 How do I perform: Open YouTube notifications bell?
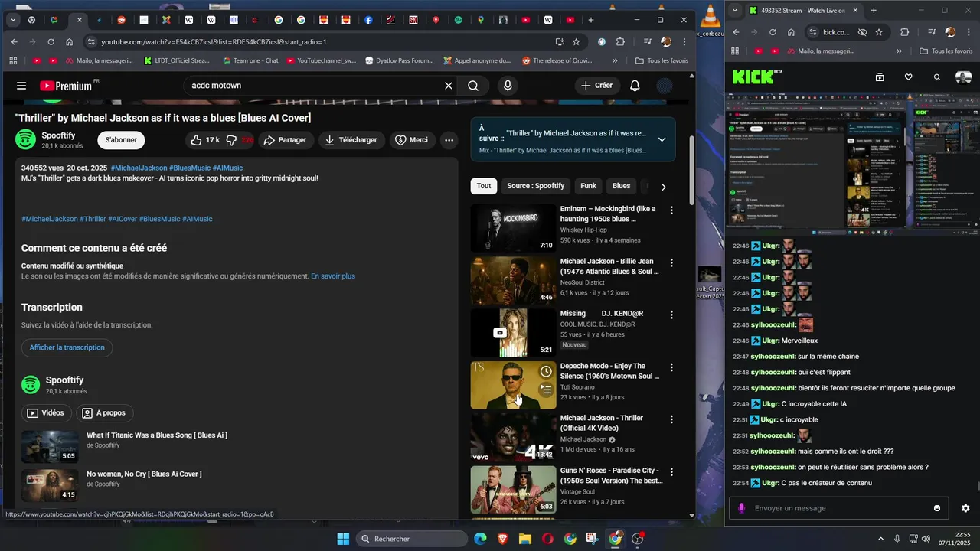click(635, 86)
